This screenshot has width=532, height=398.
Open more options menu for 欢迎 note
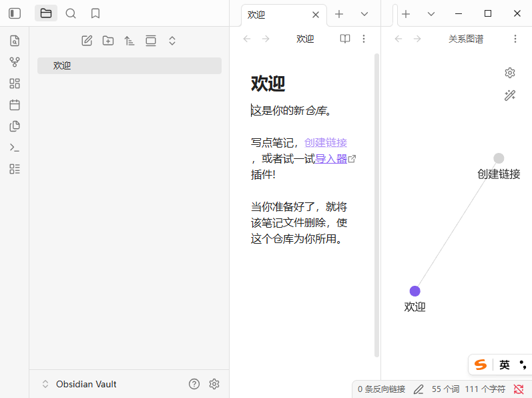click(364, 39)
